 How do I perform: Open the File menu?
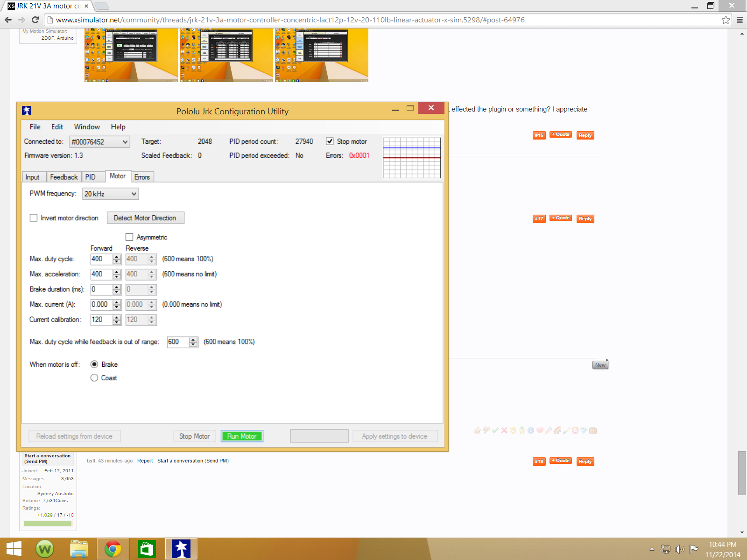tap(35, 127)
